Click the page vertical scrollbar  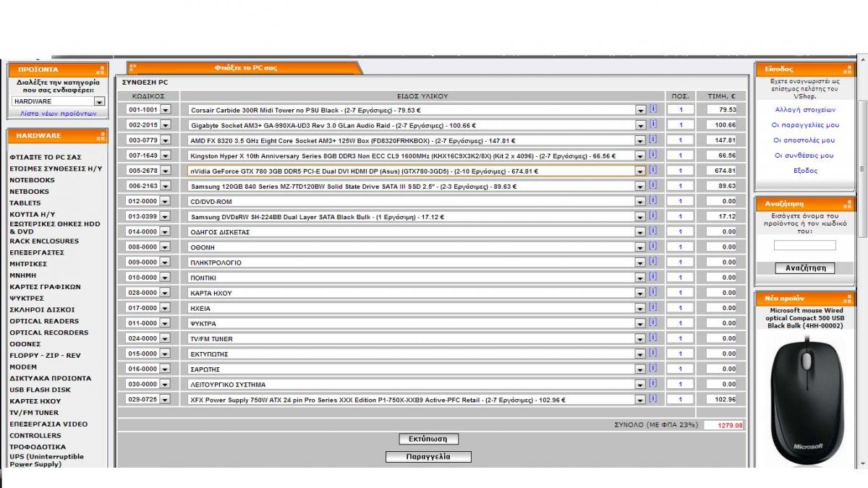(x=862, y=168)
